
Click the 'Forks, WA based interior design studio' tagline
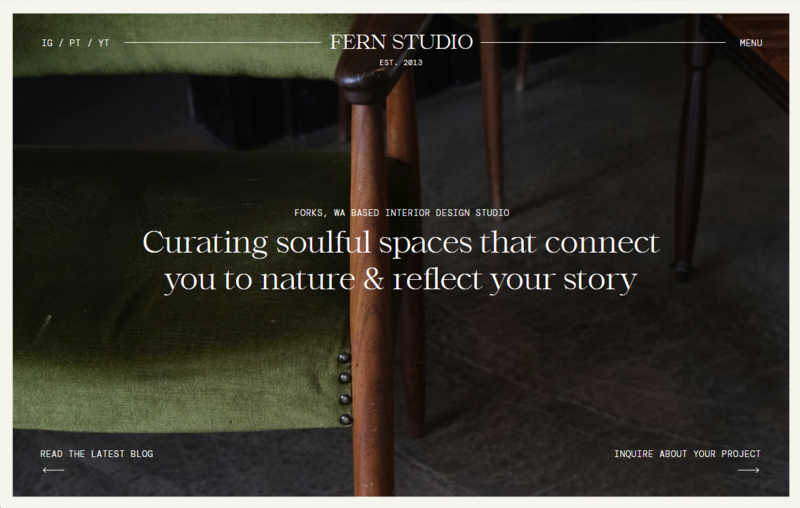[x=402, y=212]
